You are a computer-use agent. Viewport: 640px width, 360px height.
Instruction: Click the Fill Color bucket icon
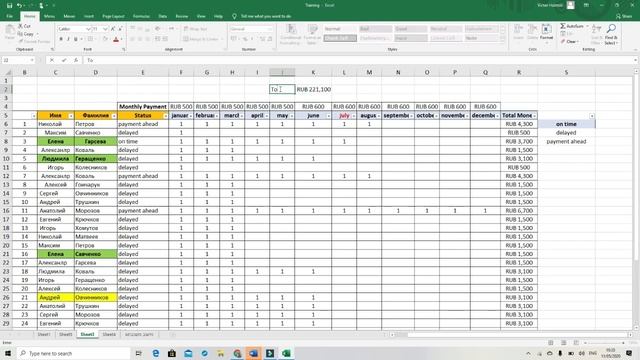105,39
